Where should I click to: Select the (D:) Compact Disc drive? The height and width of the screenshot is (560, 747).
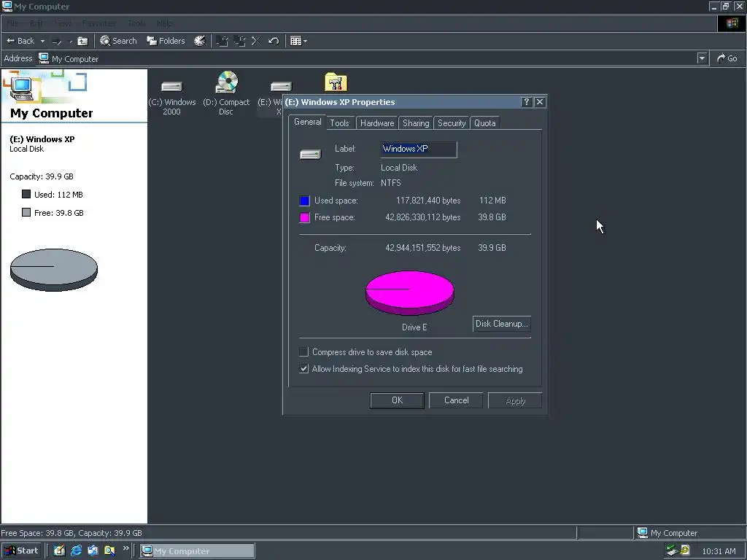tap(226, 94)
